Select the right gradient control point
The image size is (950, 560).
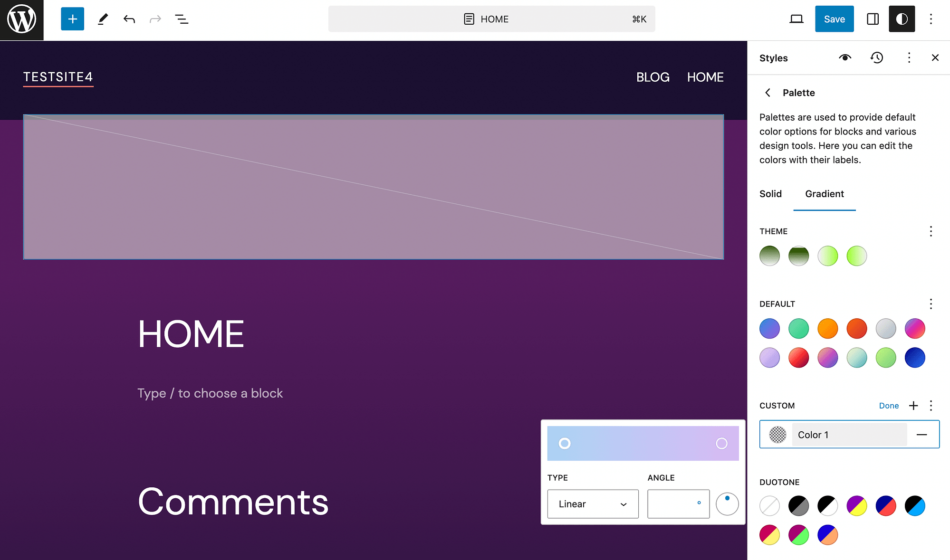click(722, 443)
